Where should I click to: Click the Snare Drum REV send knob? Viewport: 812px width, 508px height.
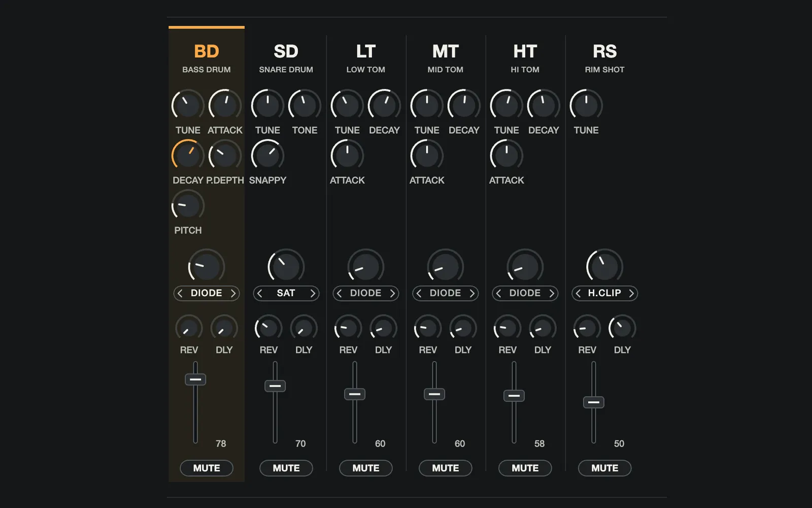[268, 329]
